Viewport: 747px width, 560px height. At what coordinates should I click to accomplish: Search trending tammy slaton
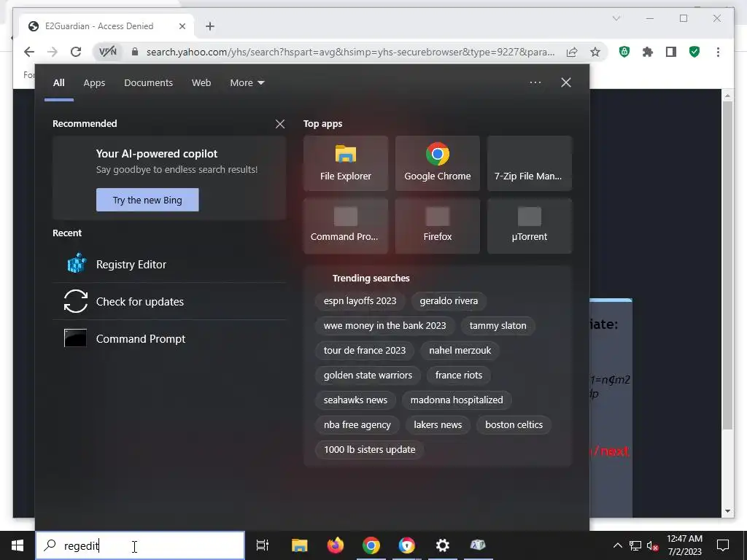coord(498,326)
